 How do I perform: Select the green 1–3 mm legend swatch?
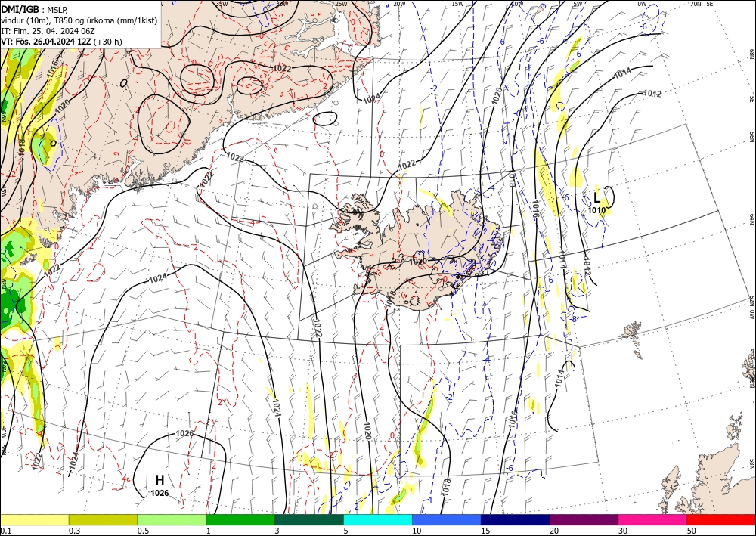[x=240, y=519]
